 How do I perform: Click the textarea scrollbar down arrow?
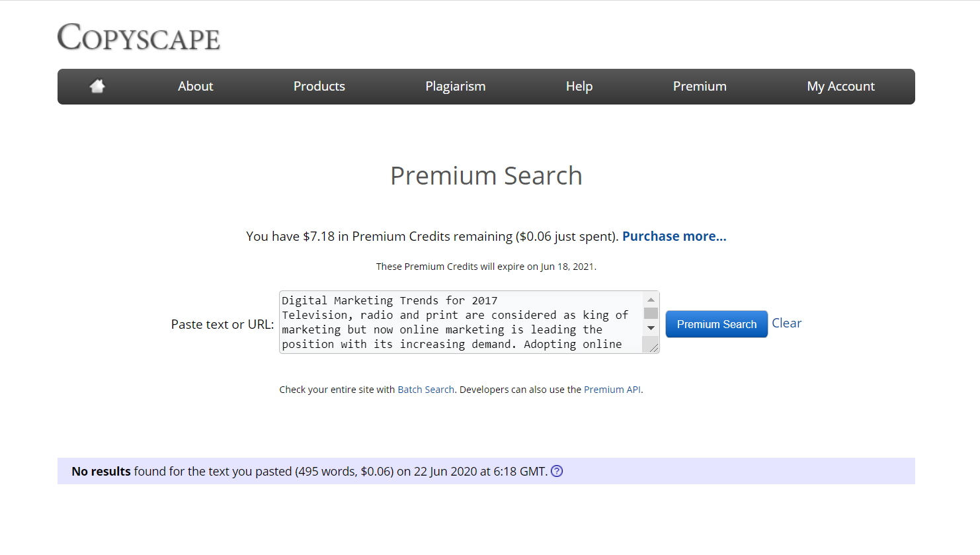pyautogui.click(x=651, y=328)
